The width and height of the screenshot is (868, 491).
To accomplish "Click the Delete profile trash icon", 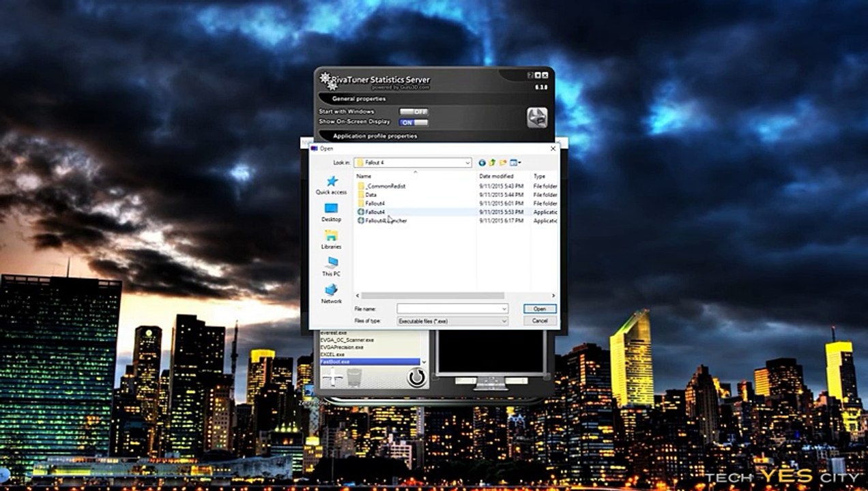I will coord(353,377).
